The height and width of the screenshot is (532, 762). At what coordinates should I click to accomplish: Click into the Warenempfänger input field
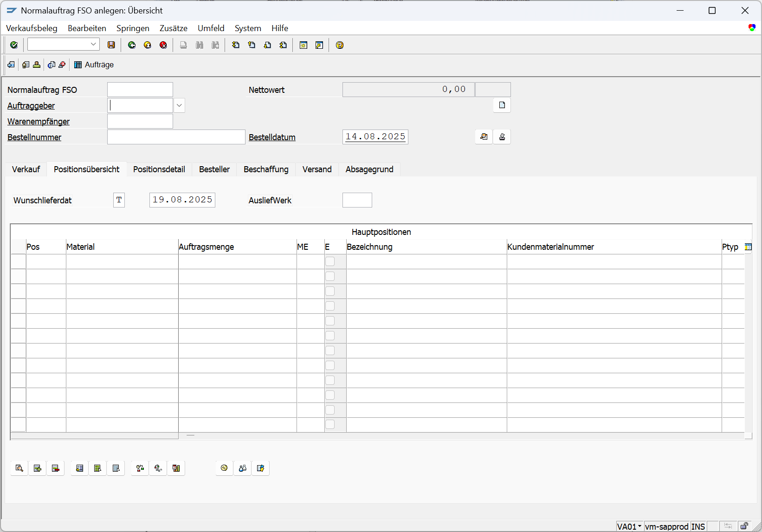coord(140,122)
